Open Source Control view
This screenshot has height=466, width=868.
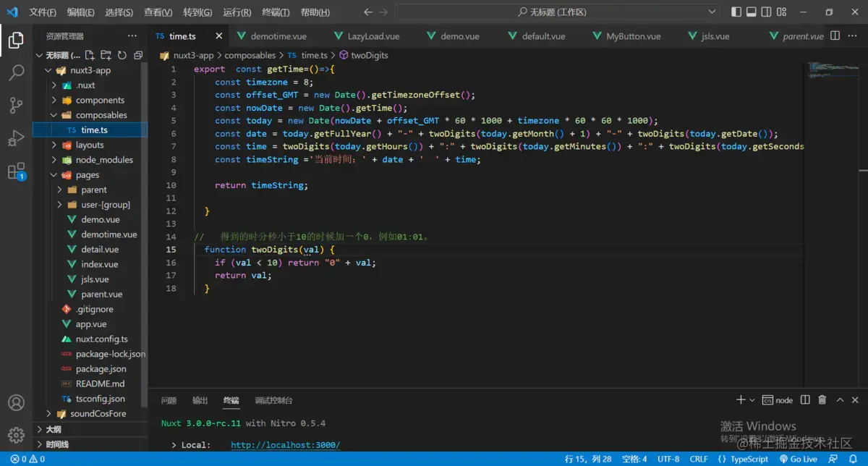pyautogui.click(x=16, y=106)
